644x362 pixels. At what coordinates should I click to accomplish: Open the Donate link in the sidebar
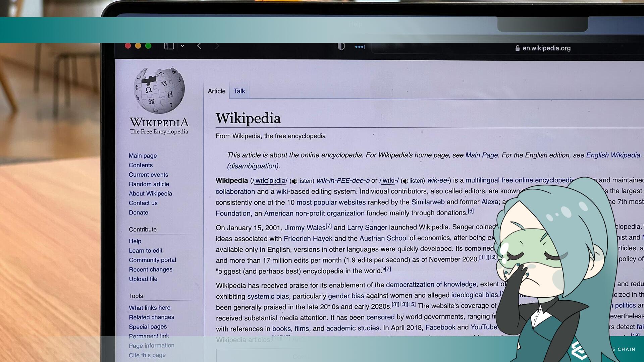click(138, 213)
